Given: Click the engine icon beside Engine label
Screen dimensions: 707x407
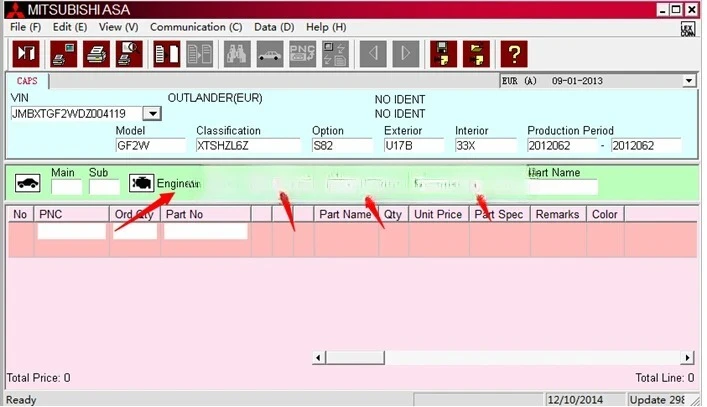Looking at the screenshot, I should (x=142, y=183).
